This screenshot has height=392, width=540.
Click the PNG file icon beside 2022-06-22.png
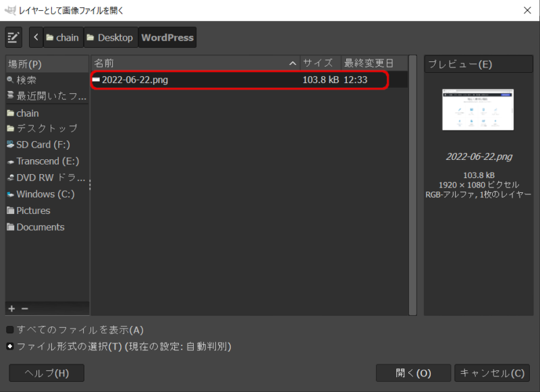pos(96,80)
